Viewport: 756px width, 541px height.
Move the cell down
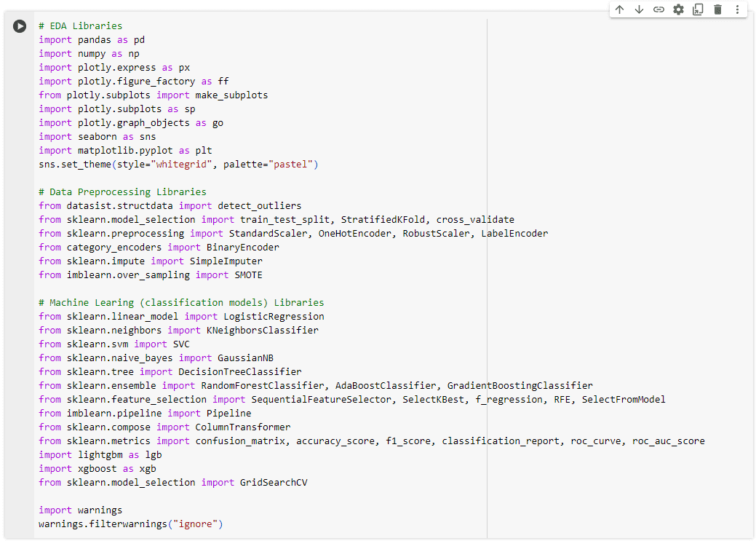(639, 9)
